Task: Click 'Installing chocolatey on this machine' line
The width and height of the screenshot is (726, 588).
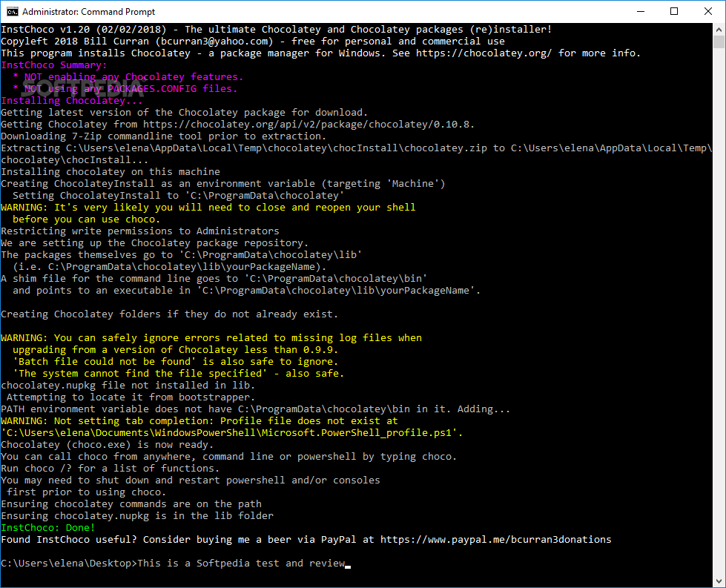Action: pyautogui.click(x=110, y=172)
